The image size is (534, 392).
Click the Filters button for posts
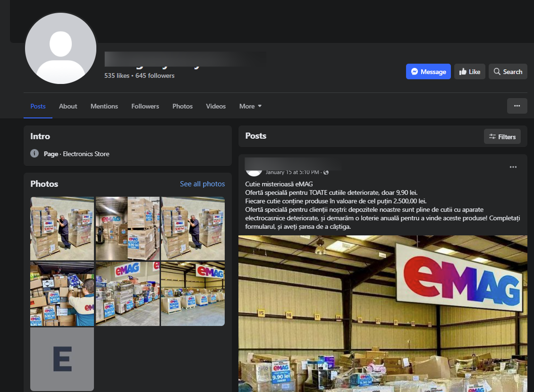502,137
